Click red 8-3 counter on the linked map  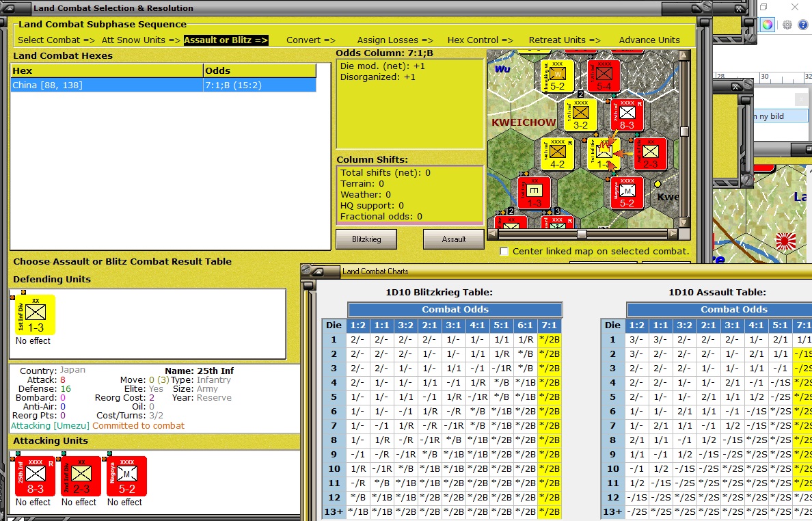coord(627,115)
